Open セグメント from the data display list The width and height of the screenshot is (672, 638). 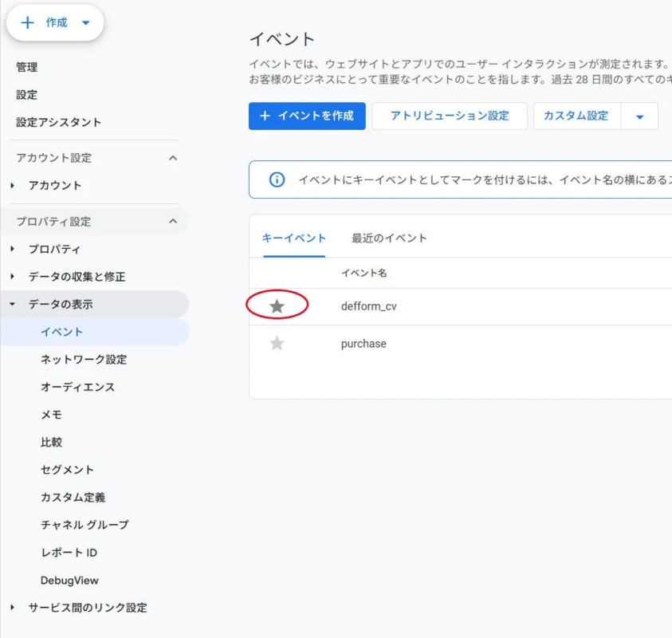coord(67,470)
